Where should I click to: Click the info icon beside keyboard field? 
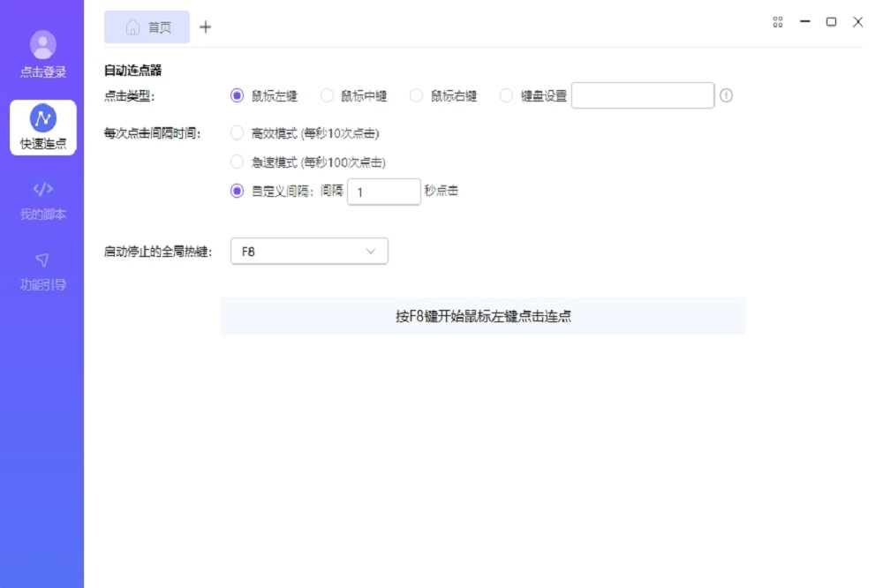[x=726, y=95]
